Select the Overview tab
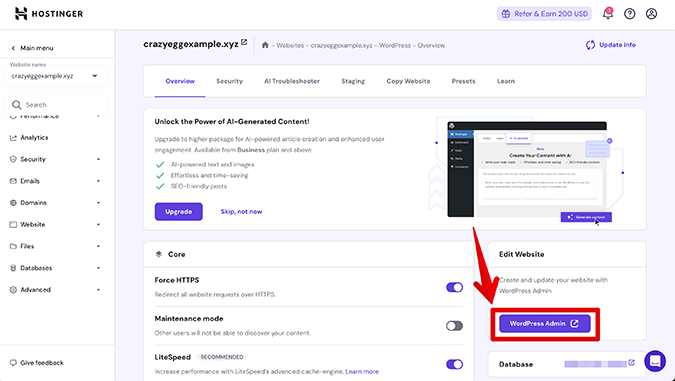The height and width of the screenshot is (381, 675). [180, 81]
